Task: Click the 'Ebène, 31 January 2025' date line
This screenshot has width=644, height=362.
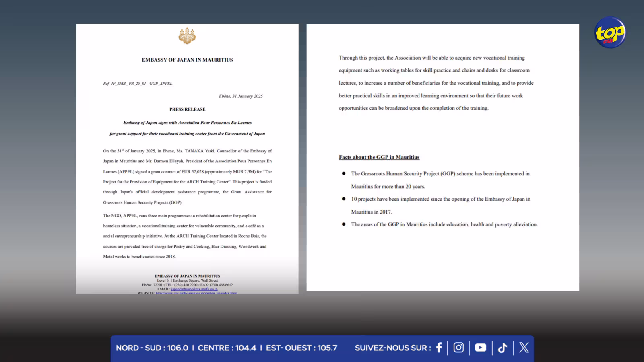Action: pyautogui.click(x=241, y=96)
